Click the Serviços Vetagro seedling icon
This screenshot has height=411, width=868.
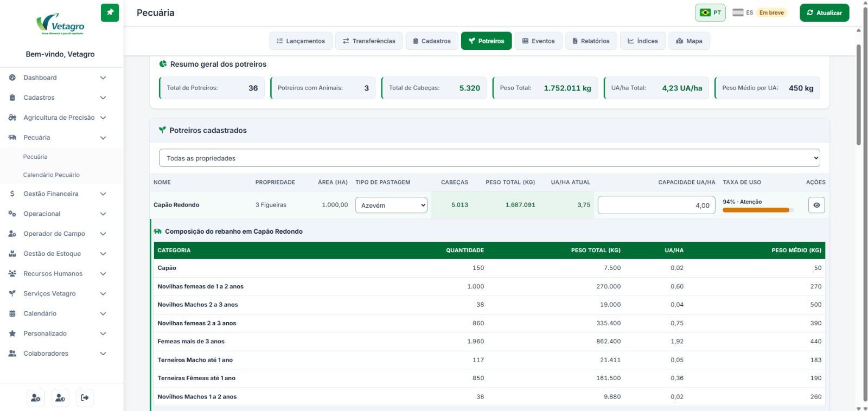point(12,293)
